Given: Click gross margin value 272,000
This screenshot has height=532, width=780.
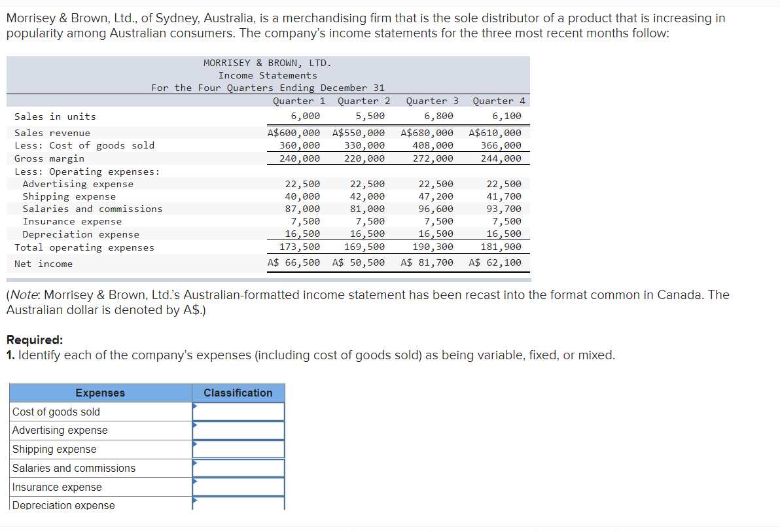Looking at the screenshot, I should (433, 158).
